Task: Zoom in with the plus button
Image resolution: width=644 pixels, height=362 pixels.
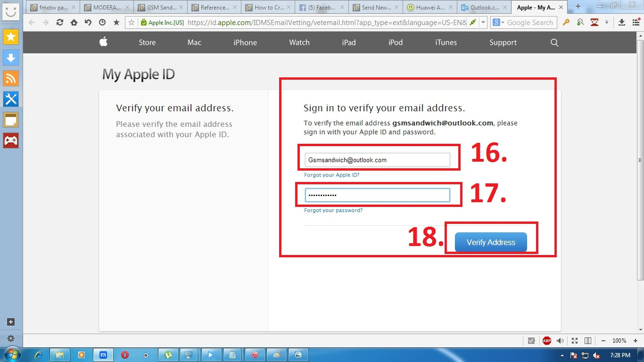Action: pos(636,341)
